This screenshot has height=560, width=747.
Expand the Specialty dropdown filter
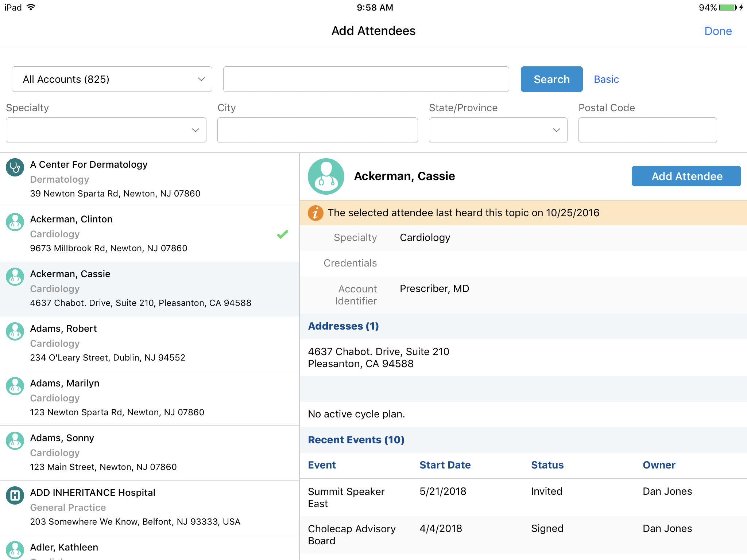106,130
